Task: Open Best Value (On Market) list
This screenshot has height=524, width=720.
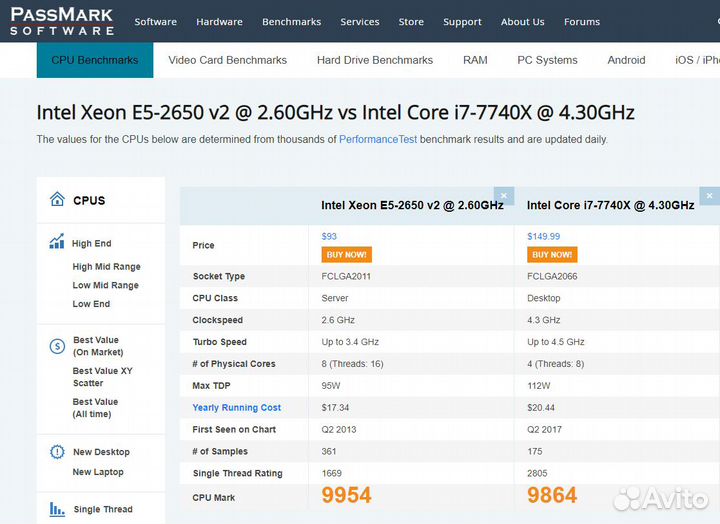Action: (98, 346)
